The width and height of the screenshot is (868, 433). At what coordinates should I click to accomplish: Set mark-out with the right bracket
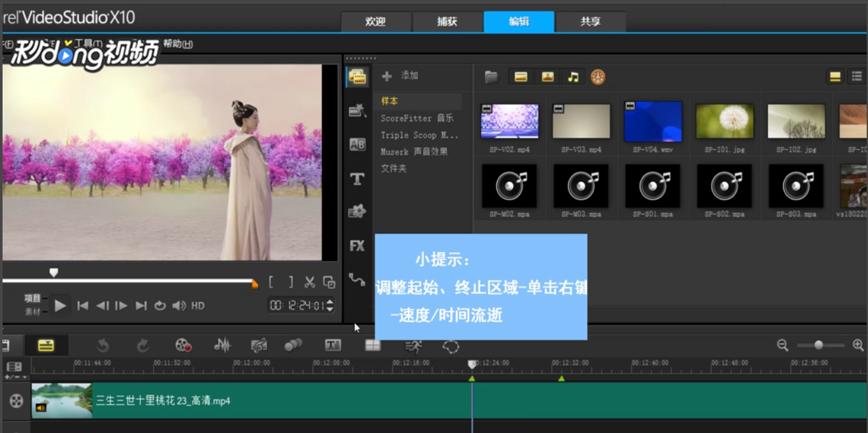(291, 282)
